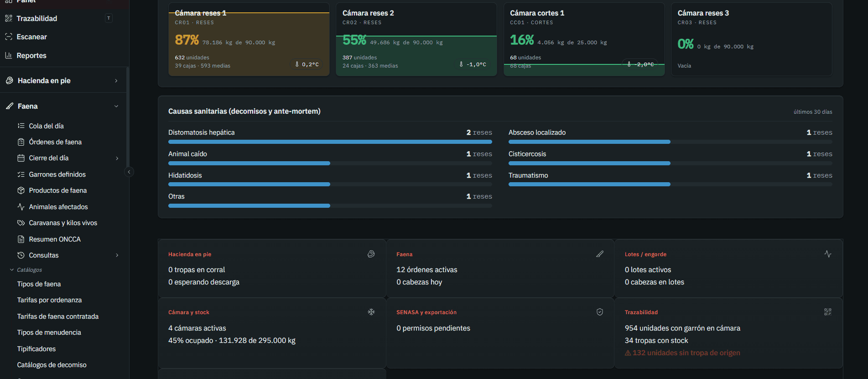
Task: Collapse the Faena section chevron
Action: [x=116, y=106]
